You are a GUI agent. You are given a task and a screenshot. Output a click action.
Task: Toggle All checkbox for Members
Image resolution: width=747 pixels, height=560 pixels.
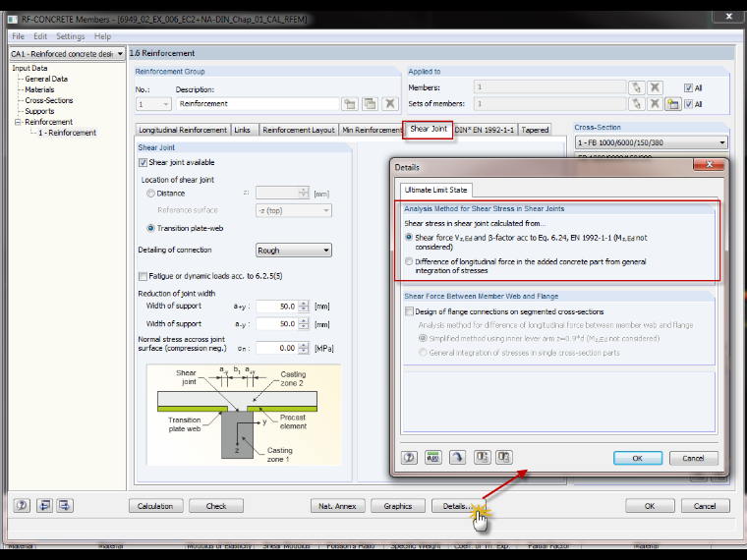(688, 87)
